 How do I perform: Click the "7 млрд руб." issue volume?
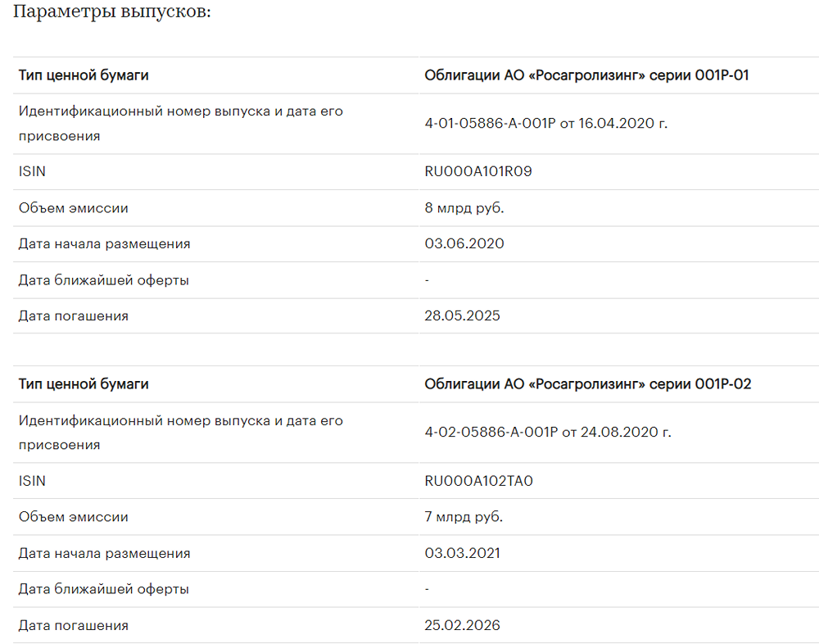[464, 517]
